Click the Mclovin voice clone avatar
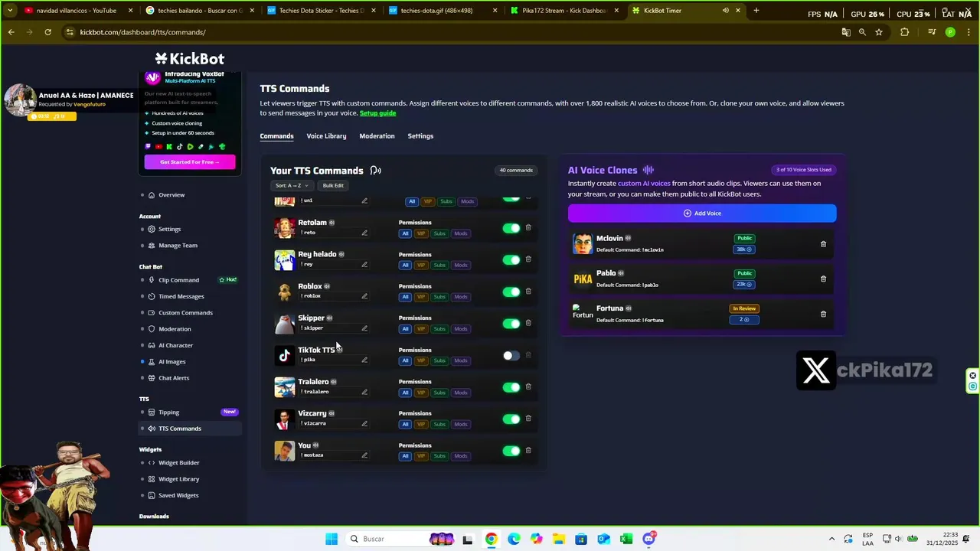The width and height of the screenshot is (980, 551). pos(583,244)
